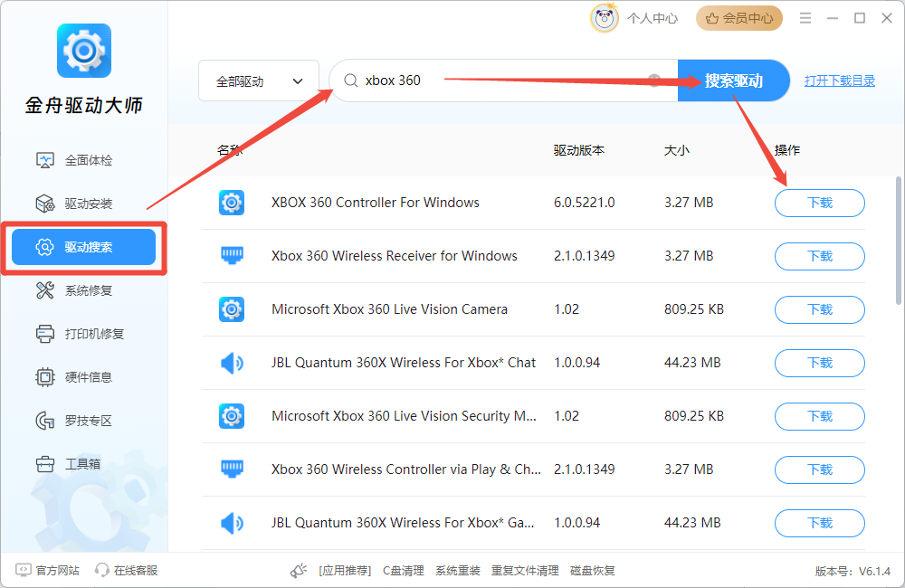The width and height of the screenshot is (905, 588).
Task: Click the 官方网站 monitor icon
Action: pos(24,570)
